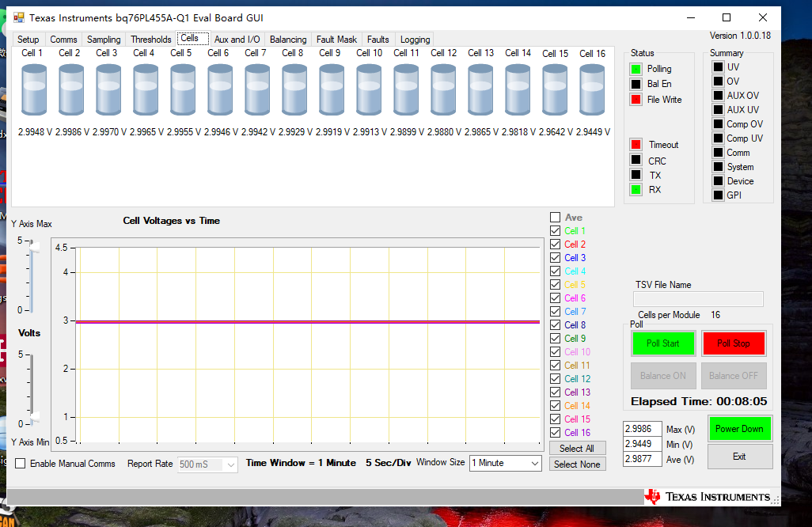Uncheck the Cell 1 trace checkbox
This screenshot has width=812, height=527.
[555, 231]
